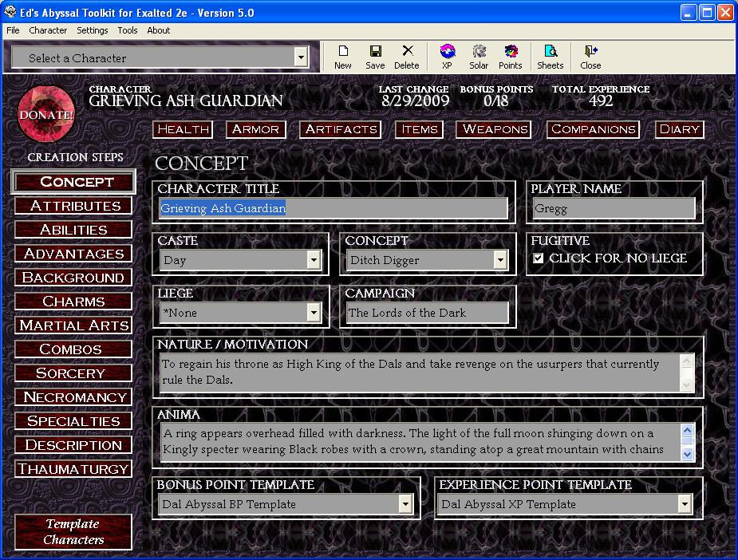This screenshot has width=738, height=560.
Task: Close the character using the Close icon
Action: [589, 56]
